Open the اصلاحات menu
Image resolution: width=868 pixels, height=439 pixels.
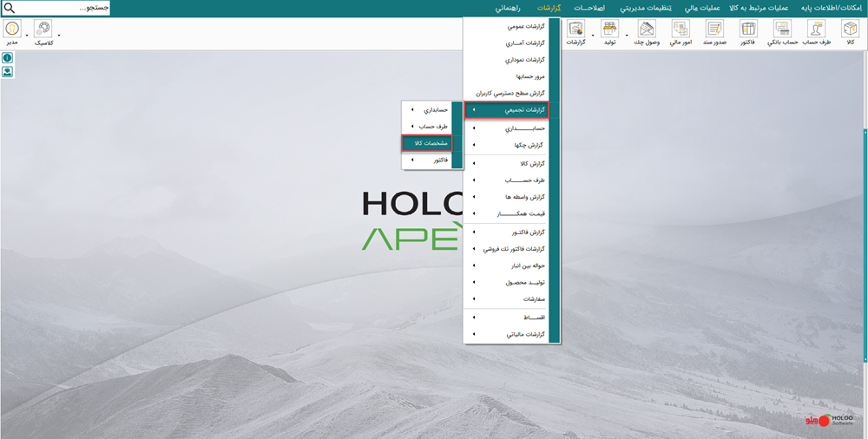[x=589, y=9]
